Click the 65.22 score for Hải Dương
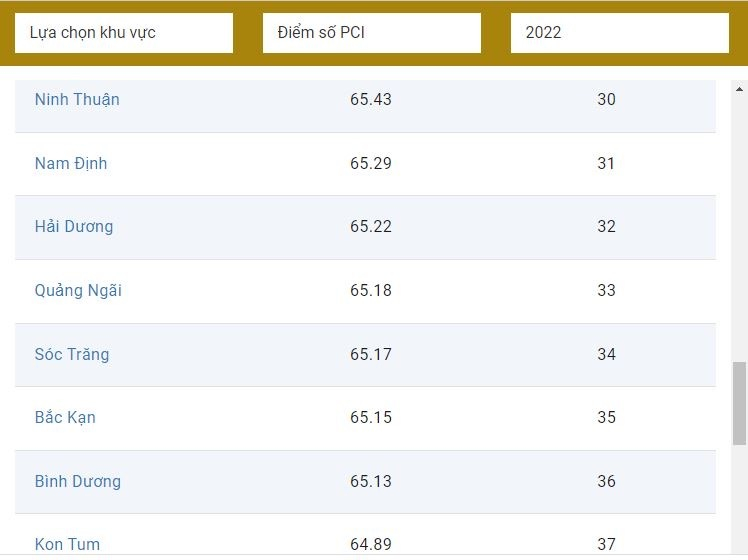Screen dimensions: 748x560 pos(371,226)
